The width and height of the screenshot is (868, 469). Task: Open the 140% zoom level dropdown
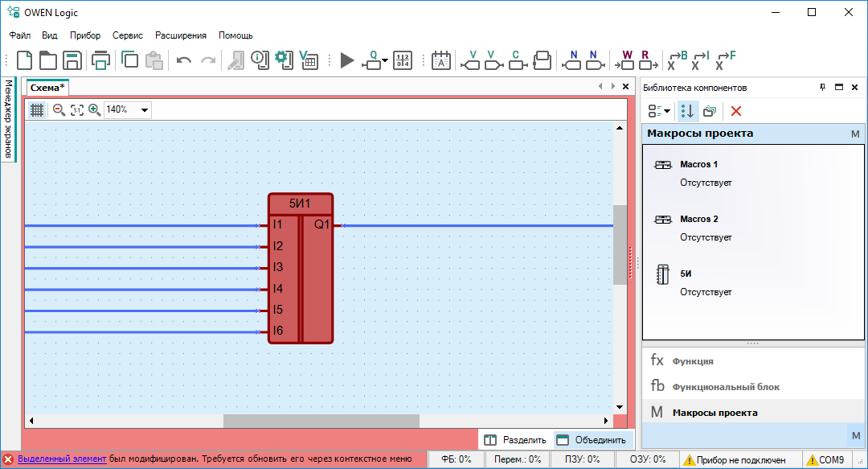tap(145, 109)
